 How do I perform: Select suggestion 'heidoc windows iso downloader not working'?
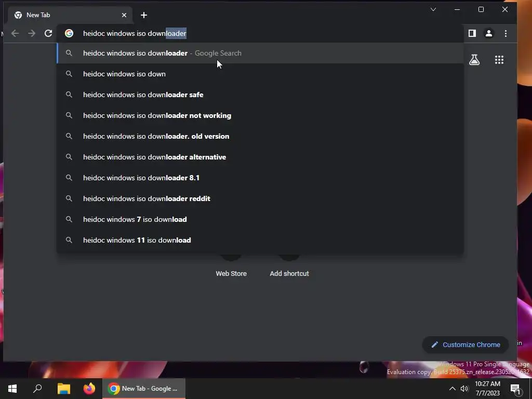tap(260, 115)
